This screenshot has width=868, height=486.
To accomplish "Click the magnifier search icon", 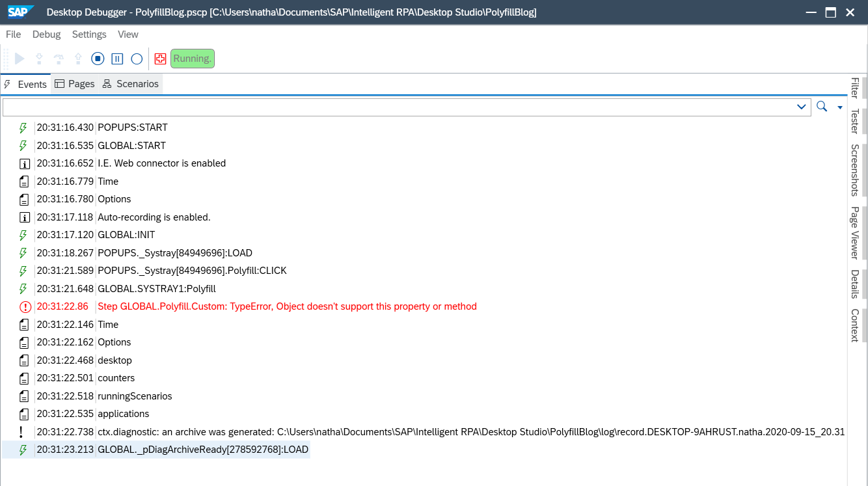I will (822, 107).
